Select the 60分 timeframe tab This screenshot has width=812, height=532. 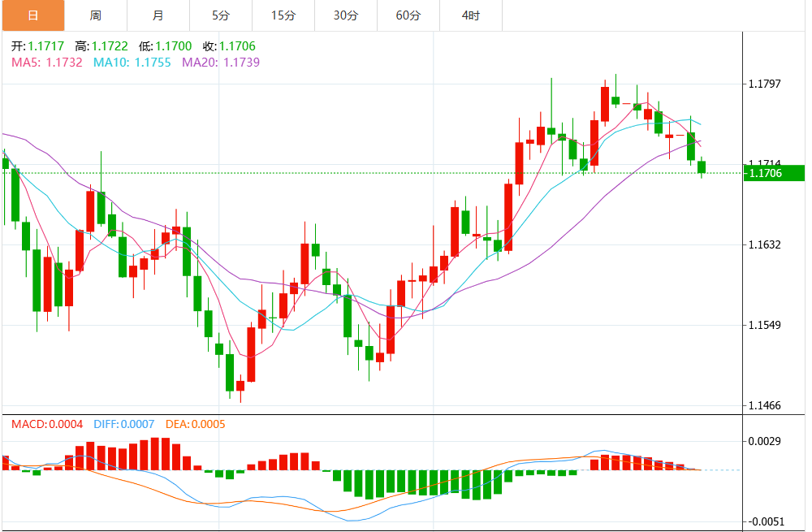pos(408,15)
